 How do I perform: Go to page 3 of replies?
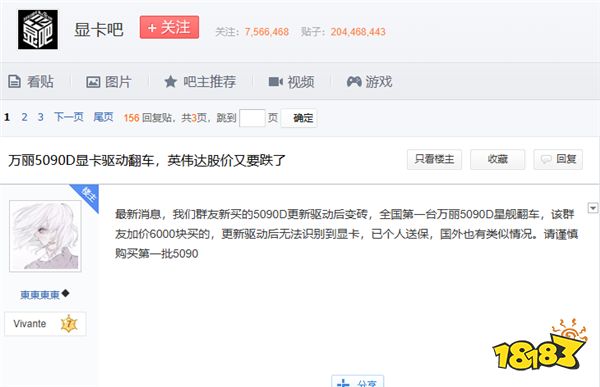coord(41,117)
